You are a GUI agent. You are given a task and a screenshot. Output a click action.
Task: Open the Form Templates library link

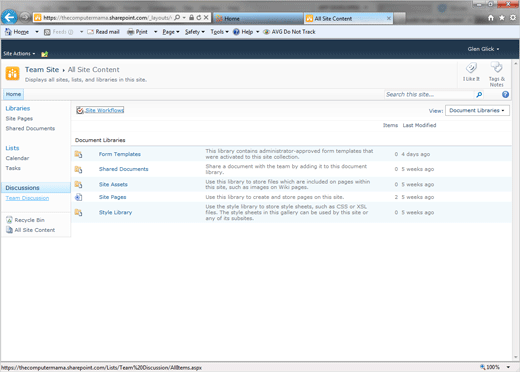tap(120, 154)
